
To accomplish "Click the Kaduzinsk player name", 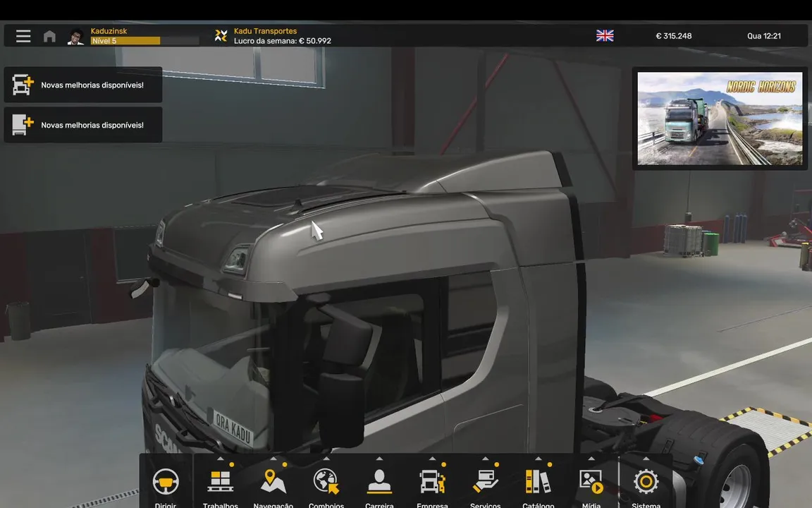I will (109, 31).
